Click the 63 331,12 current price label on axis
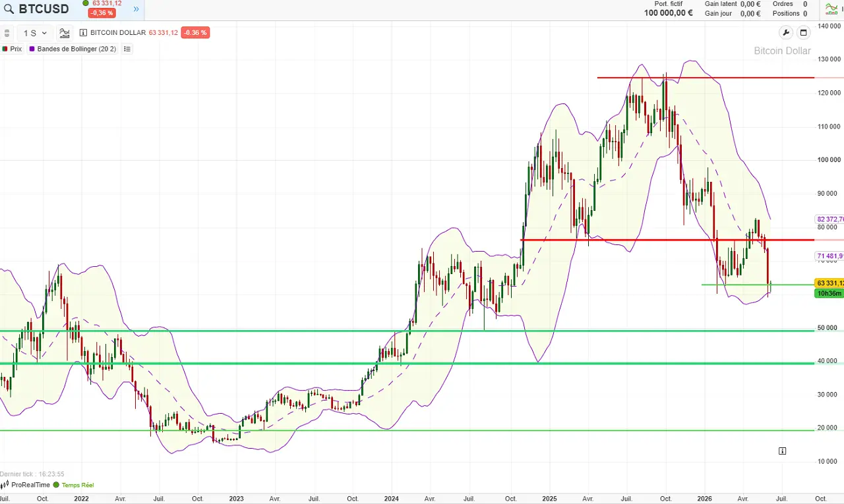844x504 pixels. [x=829, y=283]
